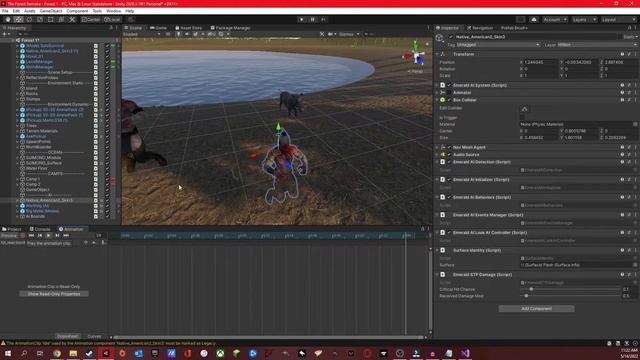The image size is (640, 360).
Task: Click the Box Collider material object picker
Action: 635,124
